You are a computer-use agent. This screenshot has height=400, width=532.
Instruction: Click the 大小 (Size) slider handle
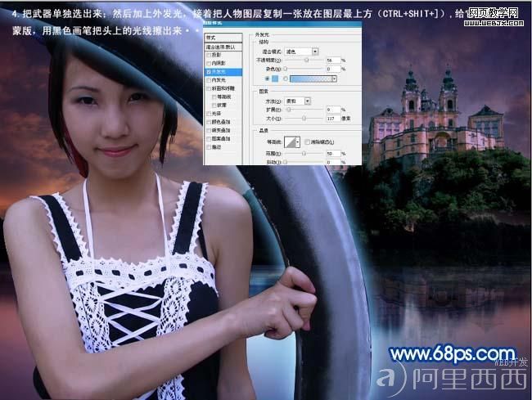point(304,119)
